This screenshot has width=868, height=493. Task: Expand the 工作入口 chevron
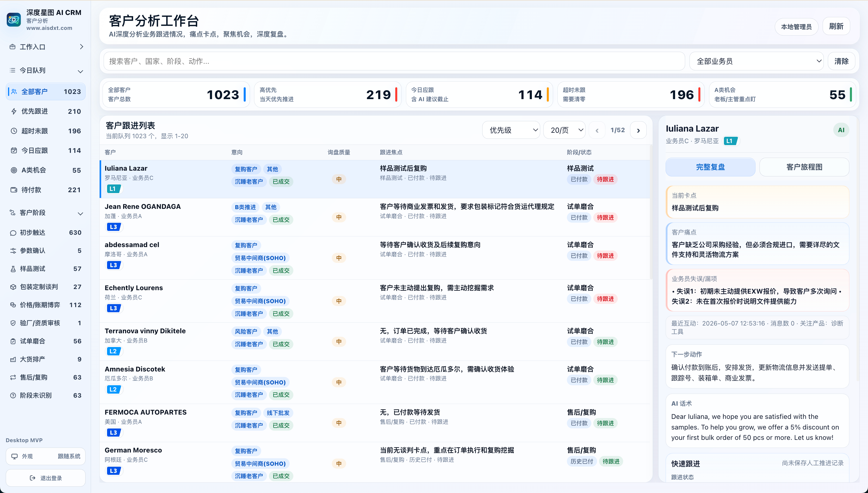click(x=82, y=47)
